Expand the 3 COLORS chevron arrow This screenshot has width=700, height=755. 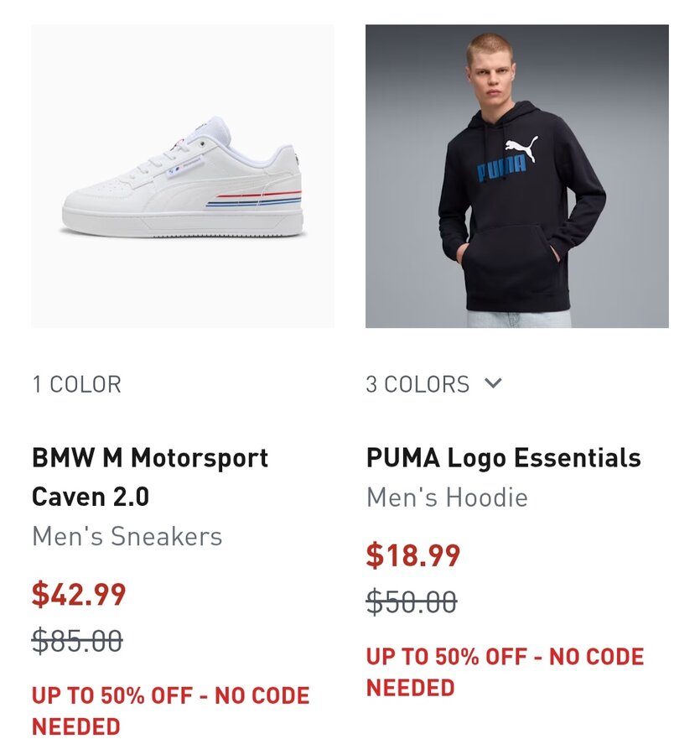(493, 383)
